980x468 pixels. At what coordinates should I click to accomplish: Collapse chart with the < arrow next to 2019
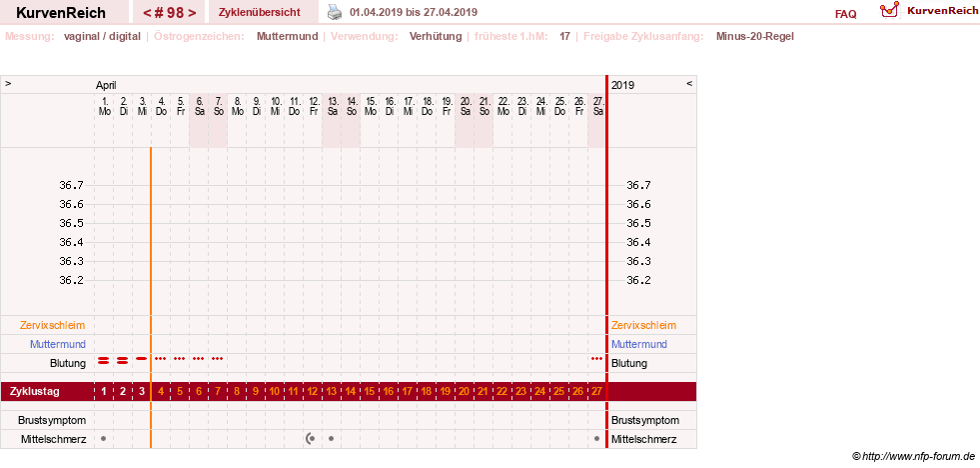click(x=689, y=83)
